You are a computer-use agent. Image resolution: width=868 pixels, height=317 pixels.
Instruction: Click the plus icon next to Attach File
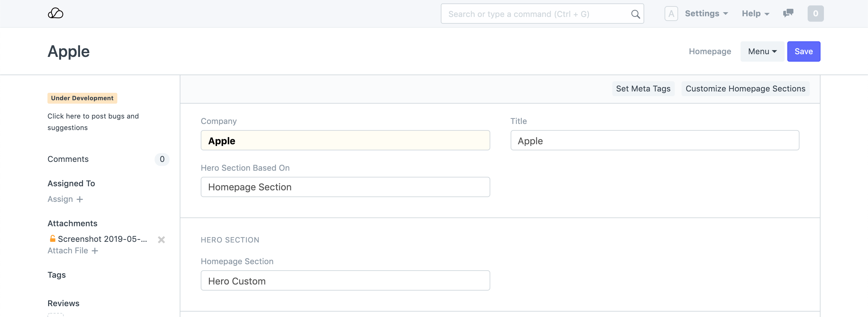95,251
